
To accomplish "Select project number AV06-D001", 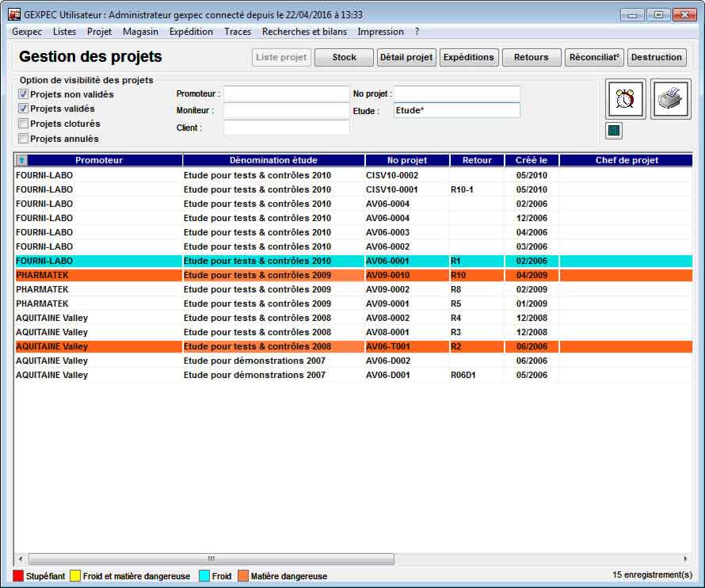I will click(x=387, y=375).
